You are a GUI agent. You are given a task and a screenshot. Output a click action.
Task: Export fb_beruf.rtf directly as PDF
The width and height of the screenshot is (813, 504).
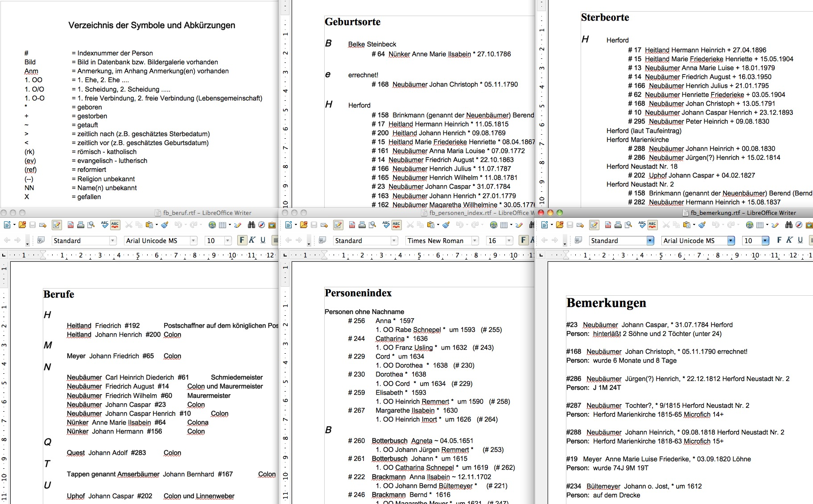[70, 225]
